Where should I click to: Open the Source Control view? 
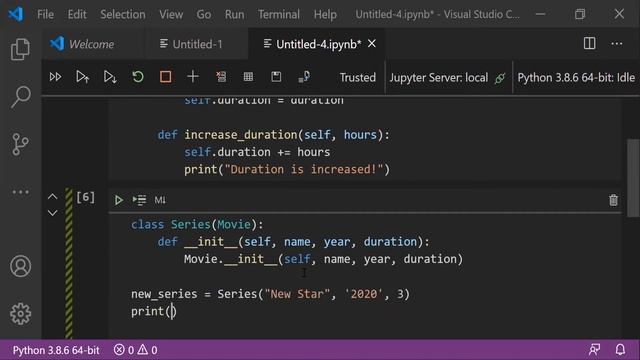pos(20,144)
